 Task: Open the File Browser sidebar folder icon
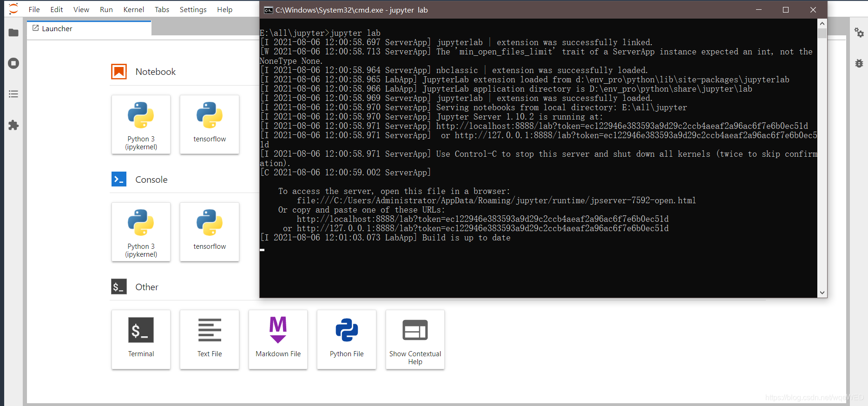pyautogui.click(x=13, y=33)
